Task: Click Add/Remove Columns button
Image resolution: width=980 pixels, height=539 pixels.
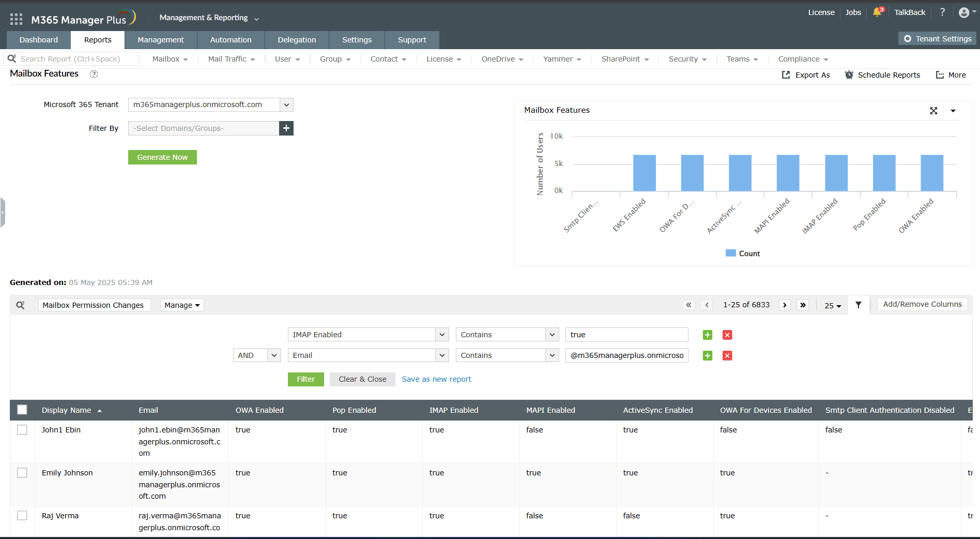Action: (923, 304)
